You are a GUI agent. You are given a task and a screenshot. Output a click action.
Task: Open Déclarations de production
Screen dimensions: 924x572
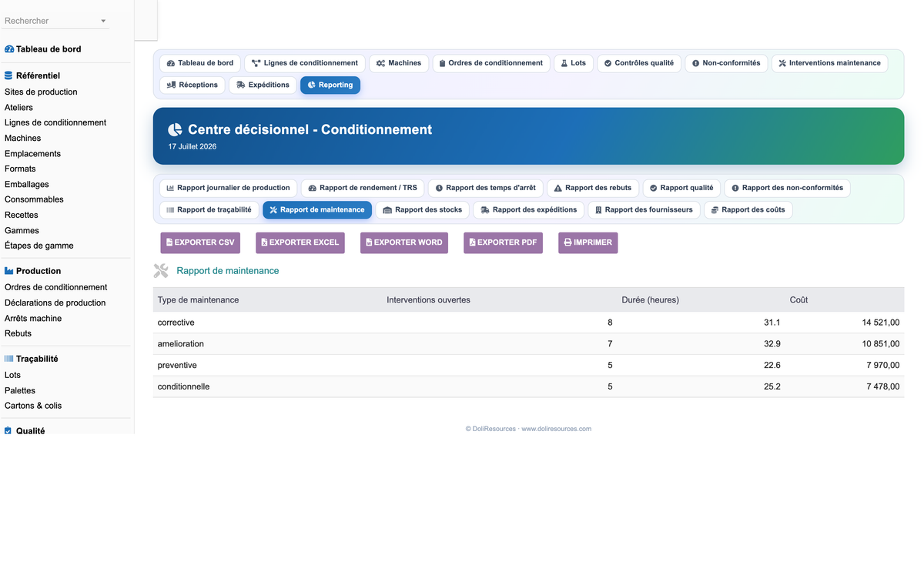(x=55, y=303)
